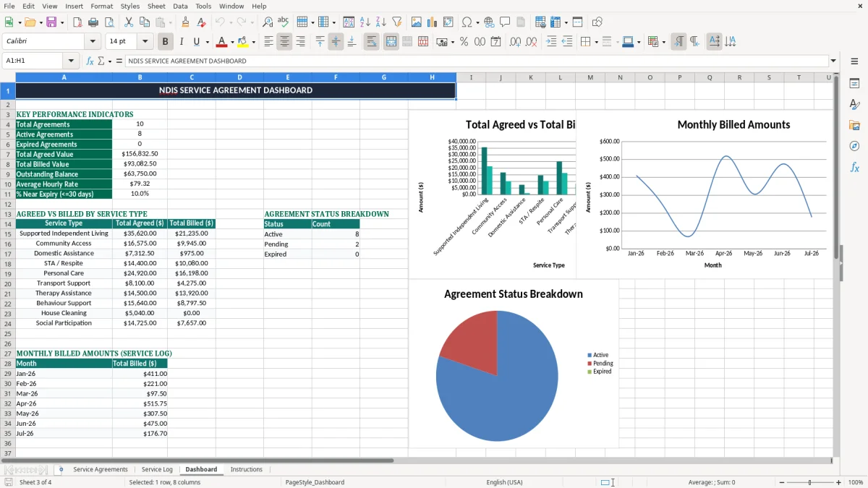Switch to Instructions sheet tab
Image resolution: width=868 pixels, height=488 pixels.
[x=247, y=470]
